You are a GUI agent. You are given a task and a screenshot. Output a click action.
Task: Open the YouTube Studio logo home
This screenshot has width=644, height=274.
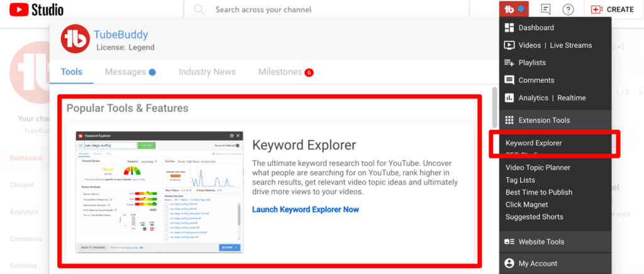pyautogui.click(x=36, y=9)
